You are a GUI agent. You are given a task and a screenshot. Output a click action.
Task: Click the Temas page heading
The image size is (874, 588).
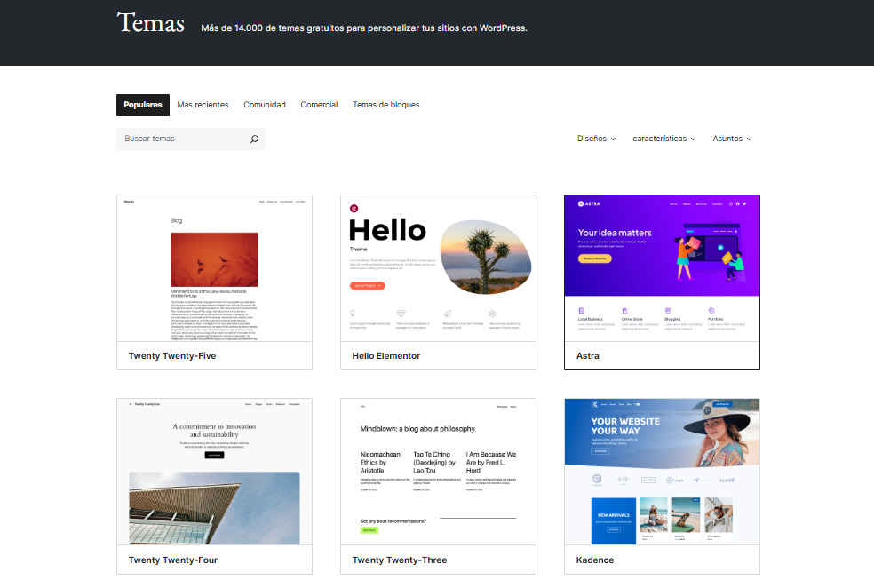click(150, 23)
